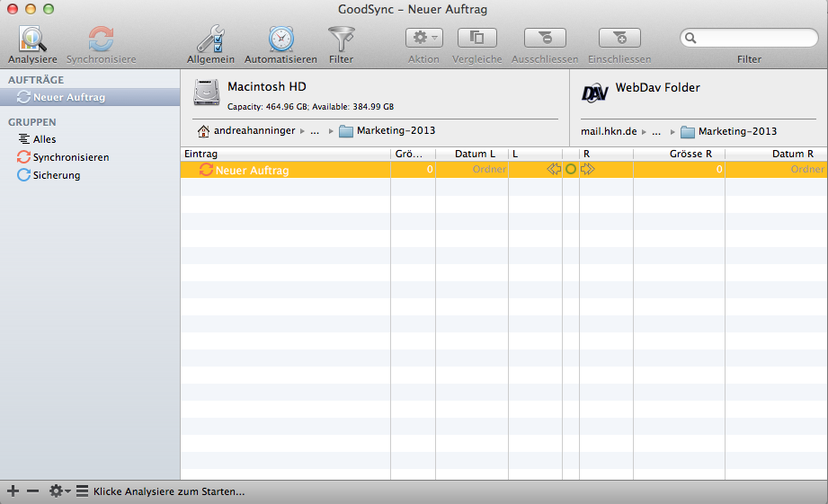Viewport: 828px width, 504px height.
Task: Click the green circle sync state
Action: click(x=571, y=169)
